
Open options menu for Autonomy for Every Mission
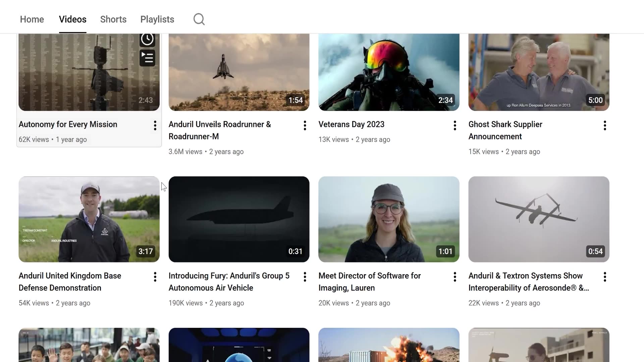coord(155,125)
